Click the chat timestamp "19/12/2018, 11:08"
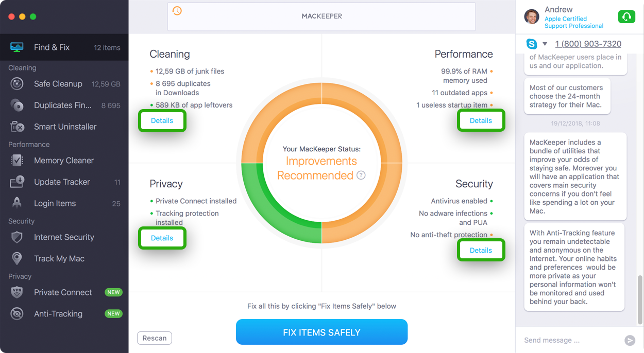Screen dimensions: 644x353 (x=575, y=123)
